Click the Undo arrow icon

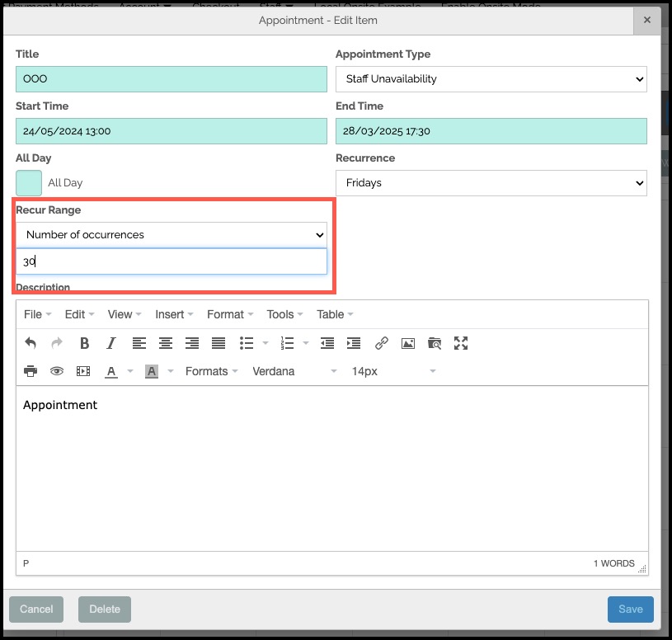[x=31, y=343]
